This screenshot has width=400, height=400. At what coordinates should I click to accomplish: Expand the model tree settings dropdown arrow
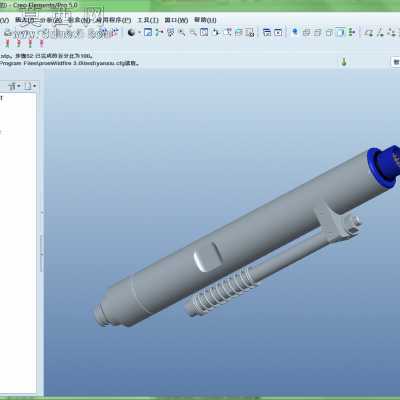[19, 86]
